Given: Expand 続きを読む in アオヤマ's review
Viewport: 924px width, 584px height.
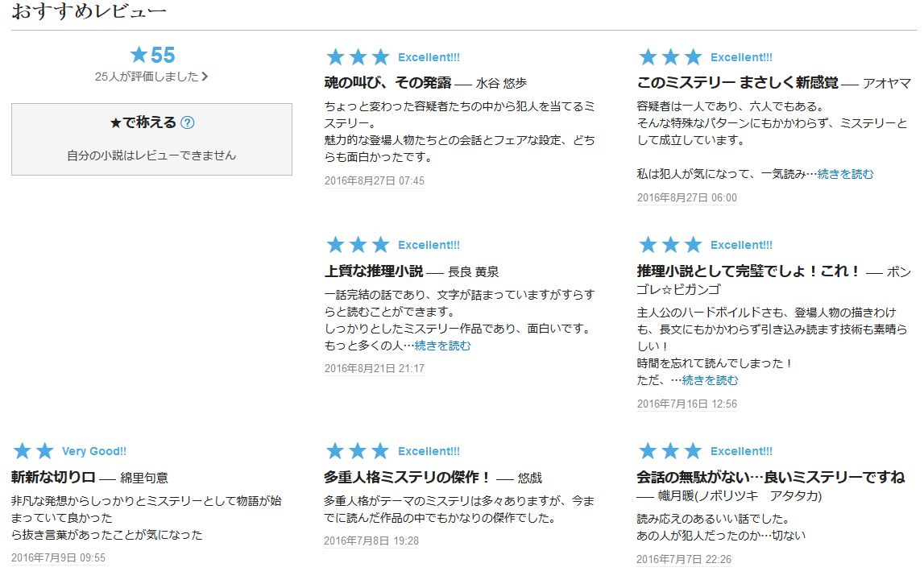Looking at the screenshot, I should point(845,174).
